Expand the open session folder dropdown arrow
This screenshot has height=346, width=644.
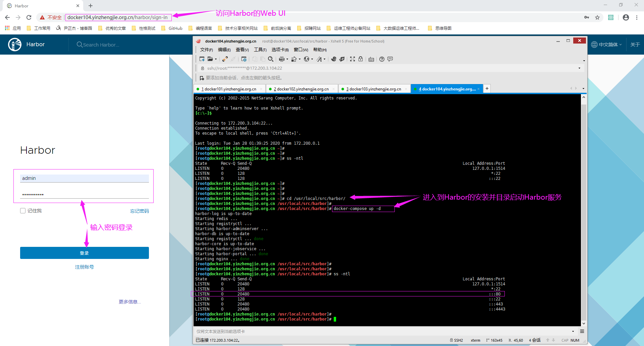216,59
